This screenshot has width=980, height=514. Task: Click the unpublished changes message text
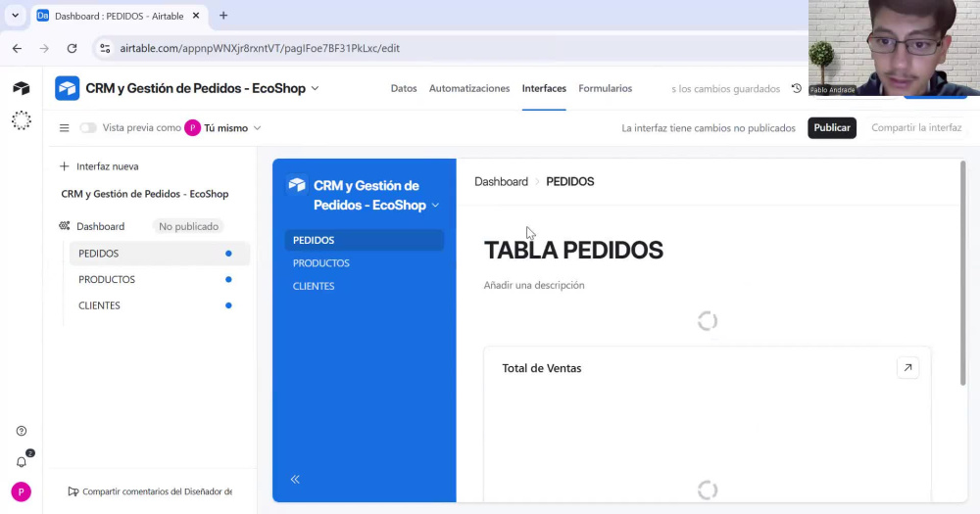(x=709, y=128)
